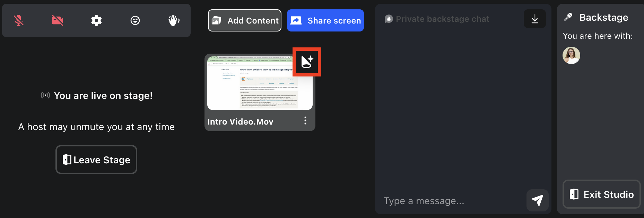The image size is (644, 218).
Task: Unmute the microphone
Action: click(19, 21)
